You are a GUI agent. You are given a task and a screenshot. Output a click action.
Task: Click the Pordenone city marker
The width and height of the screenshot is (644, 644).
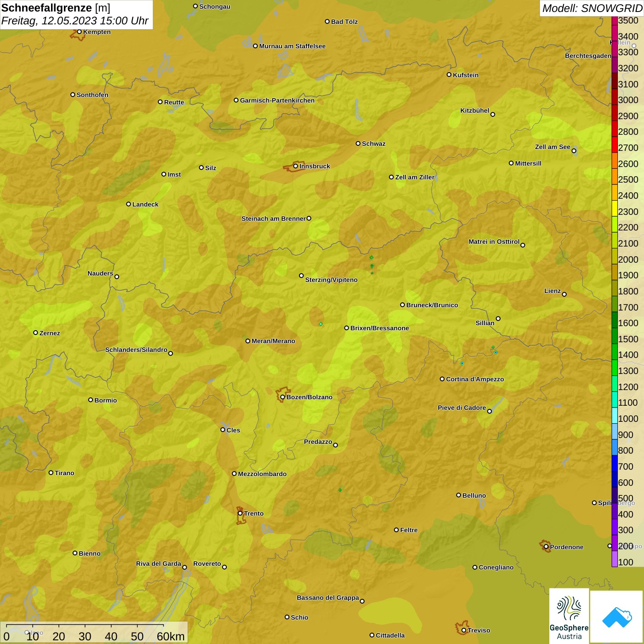(545, 546)
